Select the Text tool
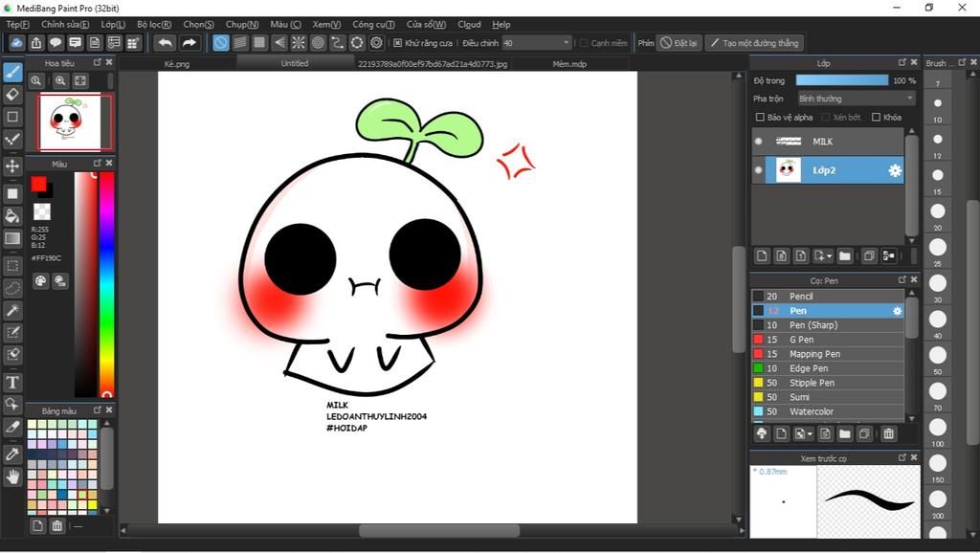 pos(12,382)
